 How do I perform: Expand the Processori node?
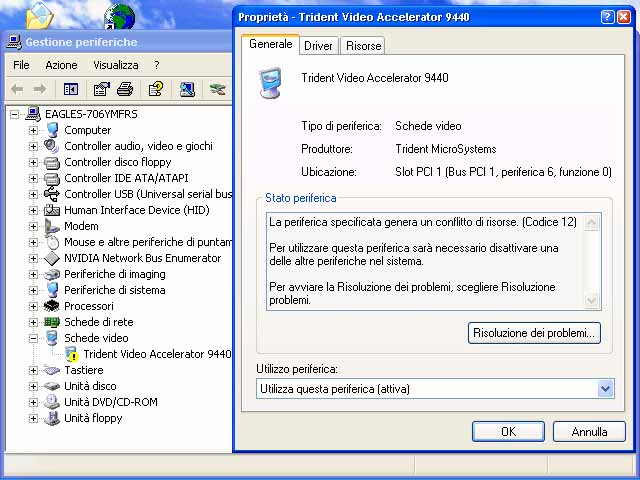click(x=33, y=307)
